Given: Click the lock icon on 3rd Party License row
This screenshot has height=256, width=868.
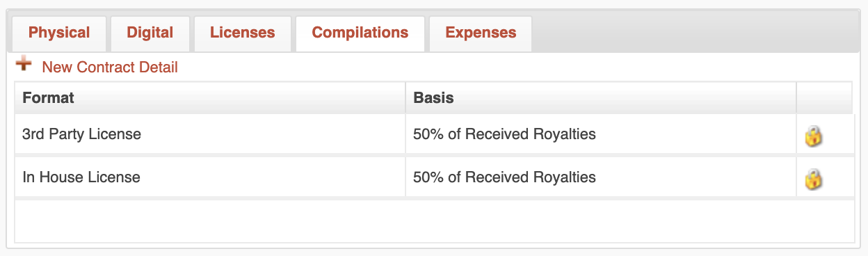Looking at the screenshot, I should [x=813, y=136].
